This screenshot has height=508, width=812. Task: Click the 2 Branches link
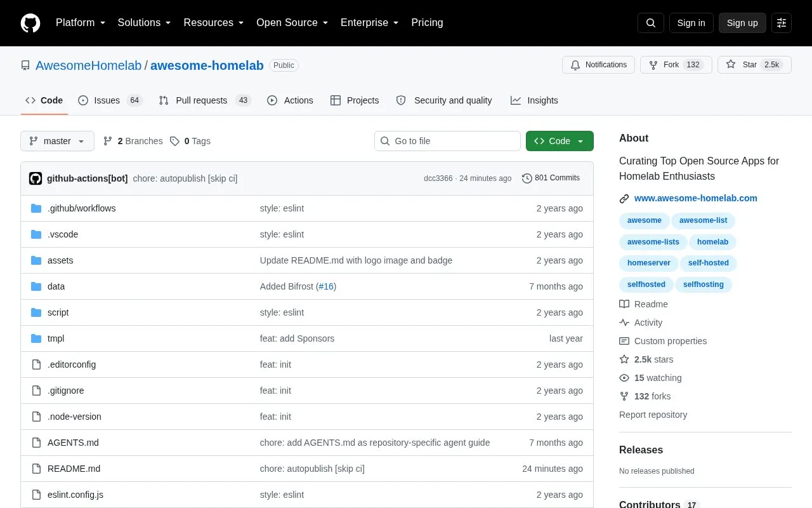[x=133, y=141]
